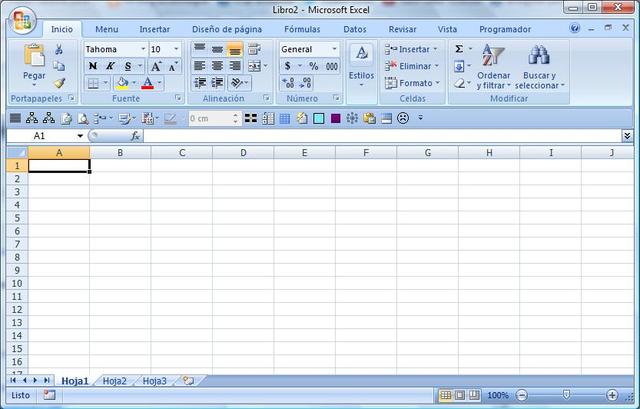The height and width of the screenshot is (409, 640).
Task: Open the Diseño de página tab
Action: 227,29
